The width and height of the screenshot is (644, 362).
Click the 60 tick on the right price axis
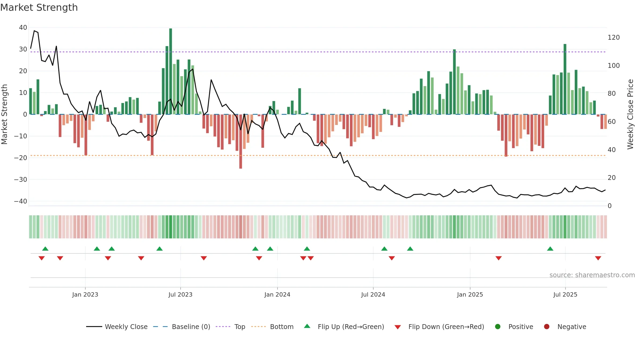point(612,122)
